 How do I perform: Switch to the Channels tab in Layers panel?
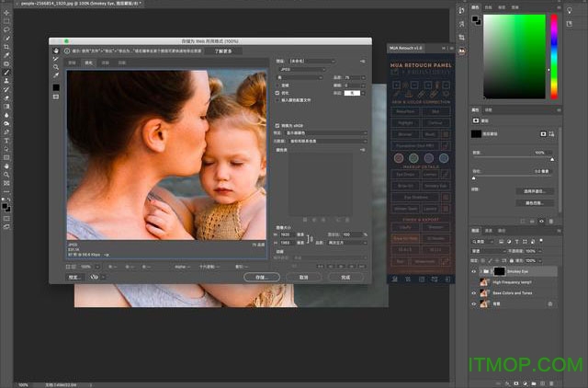(489, 231)
